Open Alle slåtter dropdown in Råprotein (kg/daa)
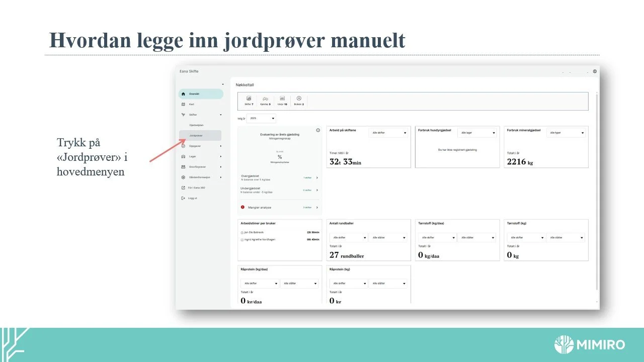 click(x=299, y=284)
